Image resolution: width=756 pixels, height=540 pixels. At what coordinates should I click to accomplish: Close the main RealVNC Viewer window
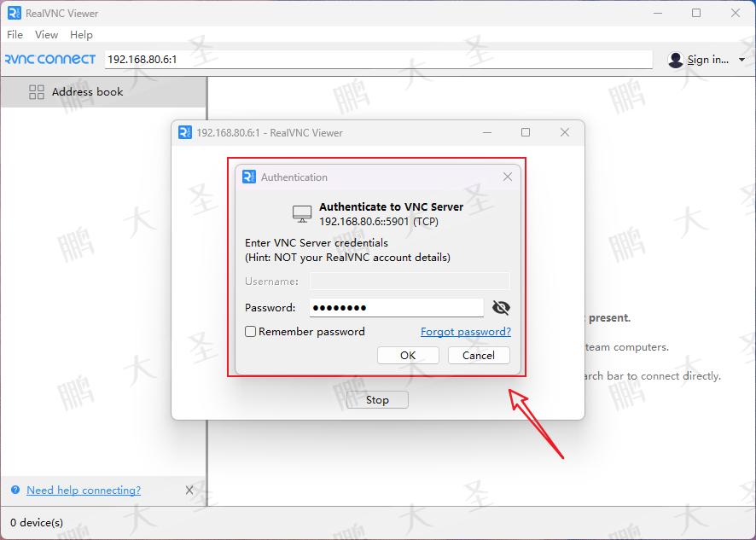(736, 13)
